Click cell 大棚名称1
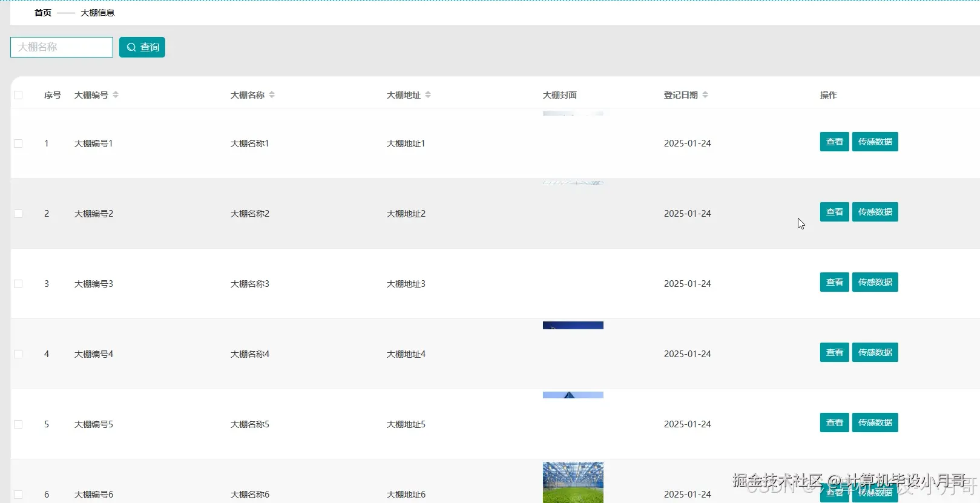 [250, 143]
